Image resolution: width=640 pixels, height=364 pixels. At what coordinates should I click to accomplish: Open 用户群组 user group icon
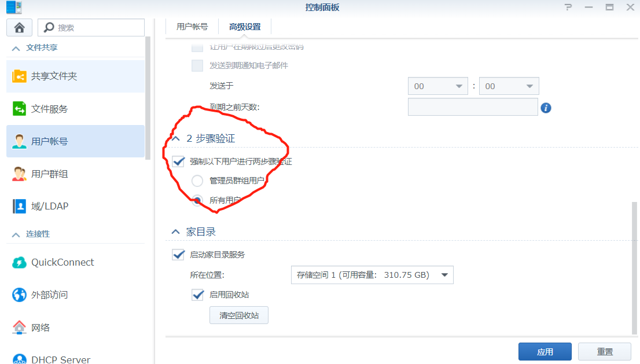tap(20, 174)
